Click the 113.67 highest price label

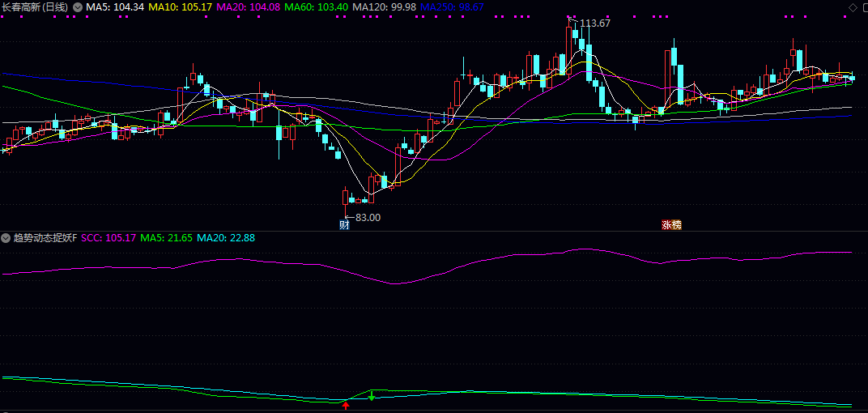(x=595, y=23)
